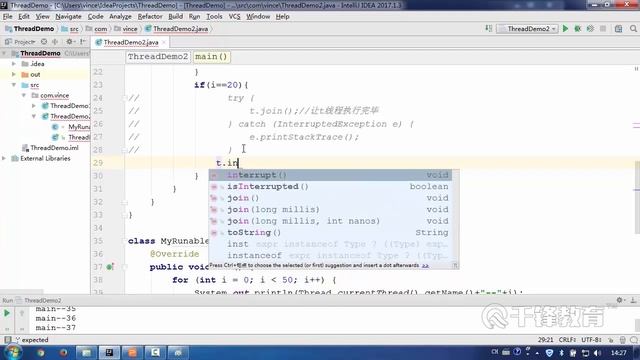640x360 pixels.
Task: Open file explorer taskbar button
Action: (x=86, y=353)
